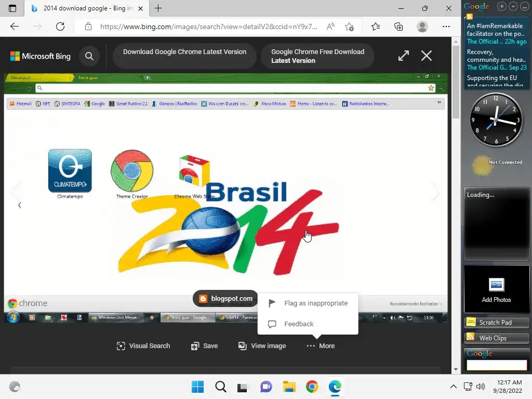Open taskbar Search
532x399 pixels.
[x=220, y=387]
